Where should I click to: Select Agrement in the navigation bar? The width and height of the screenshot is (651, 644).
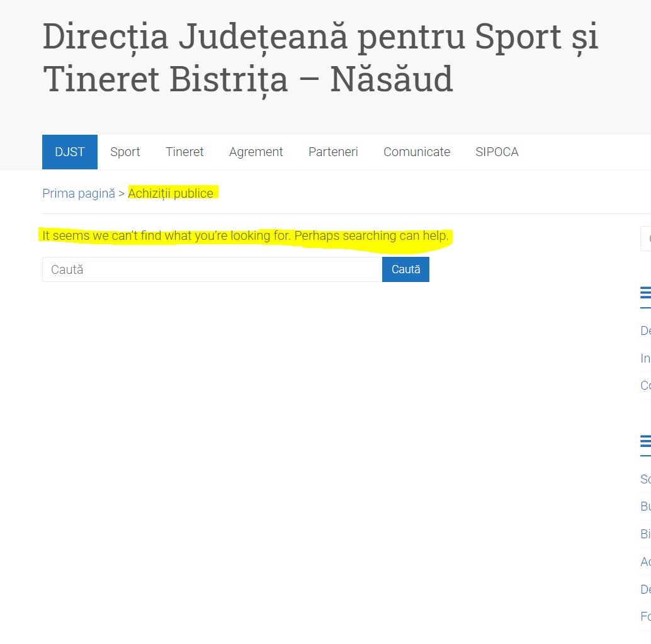256,152
